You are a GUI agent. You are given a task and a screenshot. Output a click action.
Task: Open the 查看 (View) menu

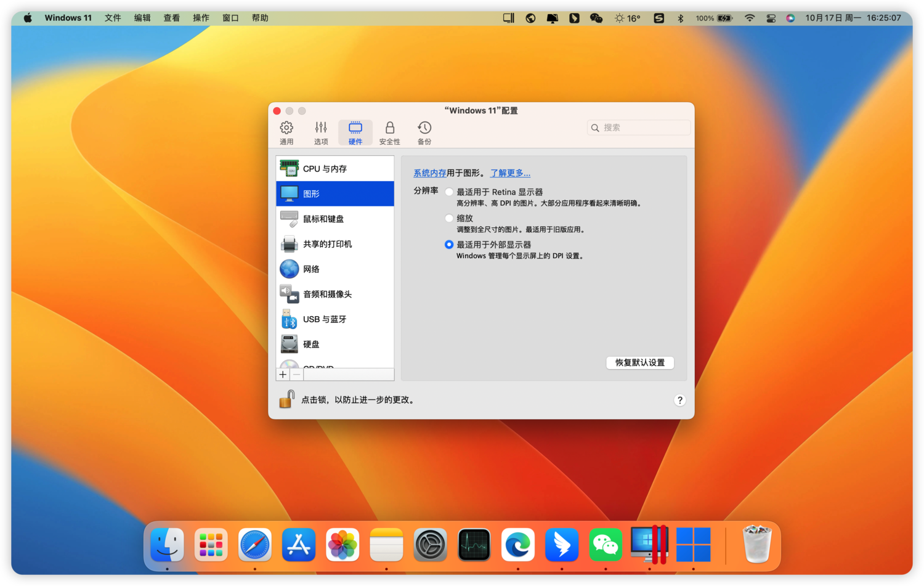pyautogui.click(x=172, y=18)
